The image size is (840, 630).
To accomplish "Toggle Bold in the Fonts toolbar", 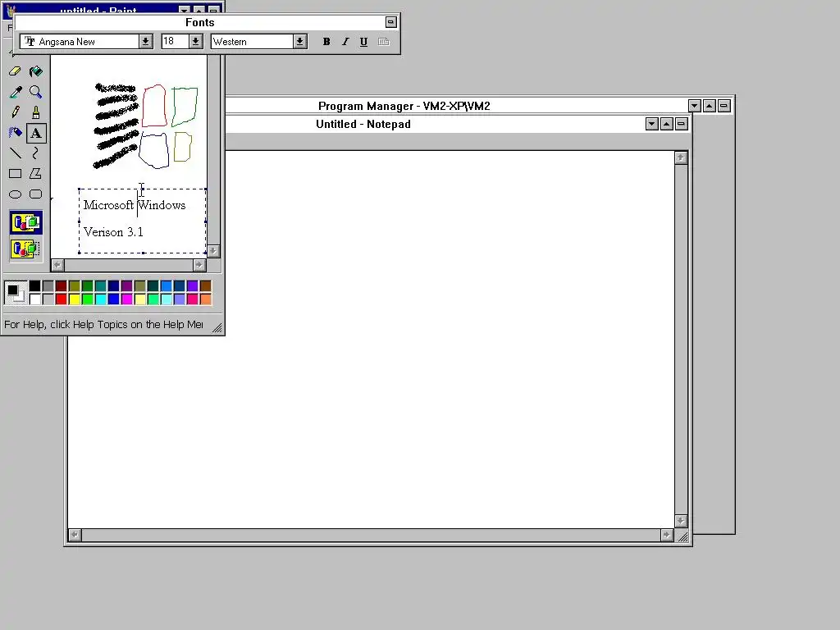I will click(326, 42).
